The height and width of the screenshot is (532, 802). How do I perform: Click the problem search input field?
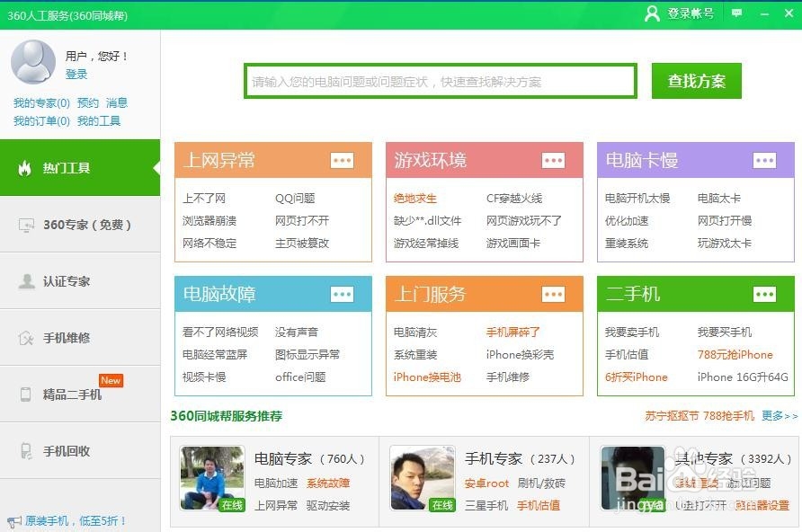pos(441,80)
